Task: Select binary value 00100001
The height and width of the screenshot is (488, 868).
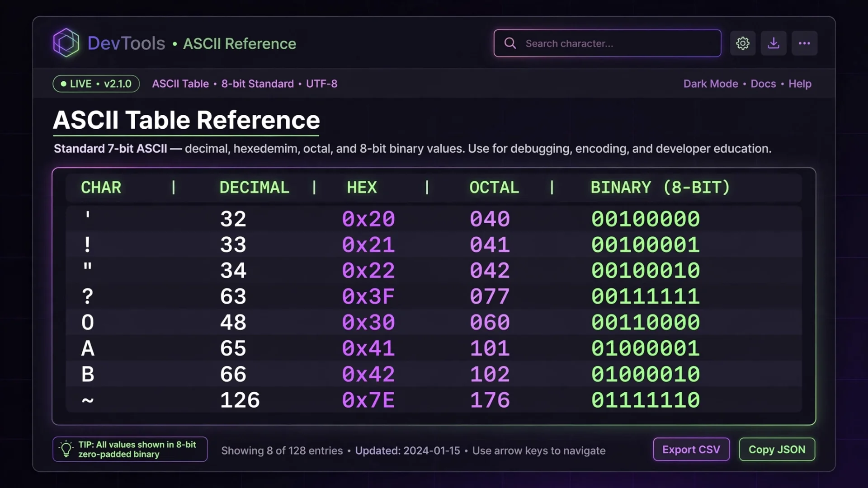Action: [646, 245]
